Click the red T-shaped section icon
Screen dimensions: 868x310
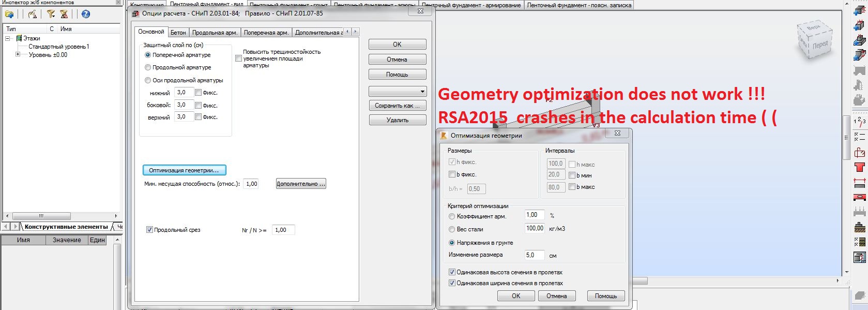(859, 167)
